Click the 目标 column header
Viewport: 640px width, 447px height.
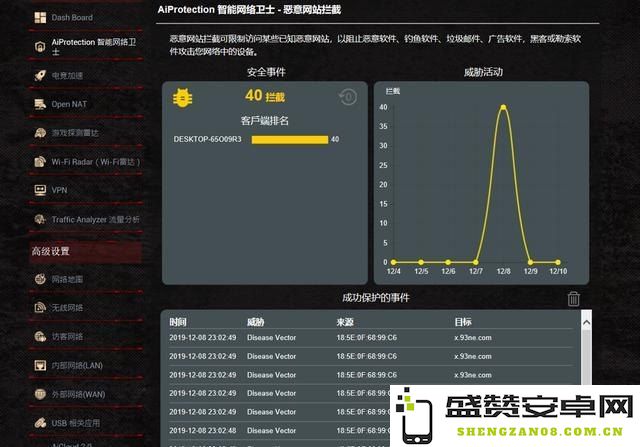tap(463, 322)
